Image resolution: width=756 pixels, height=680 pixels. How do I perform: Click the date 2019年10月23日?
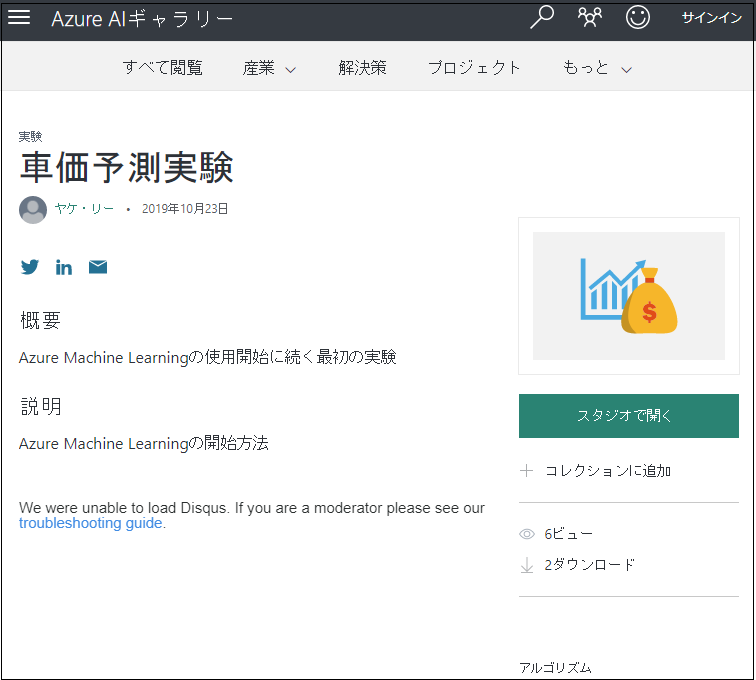[185, 209]
